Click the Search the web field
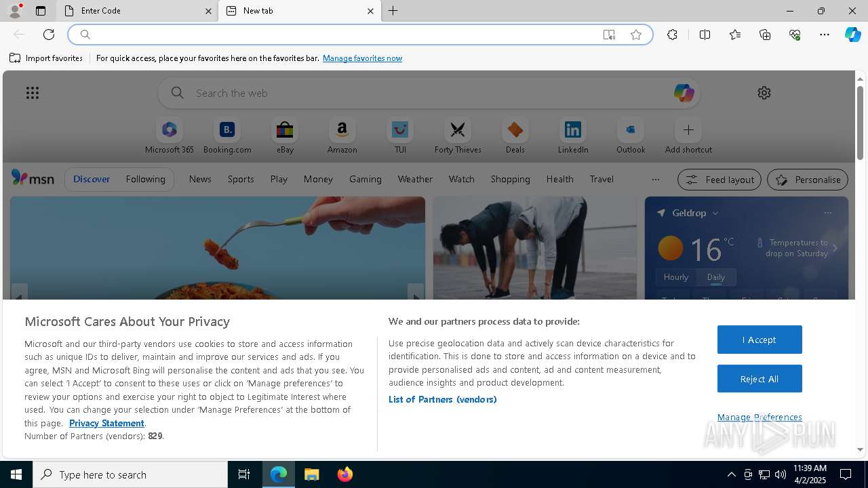Viewport: 868px width, 488px height. coord(429,93)
